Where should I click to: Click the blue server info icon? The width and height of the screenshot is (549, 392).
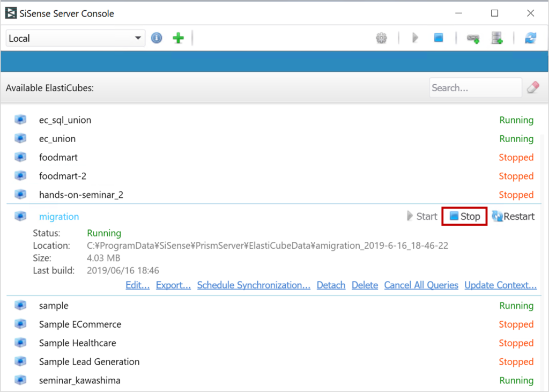pos(157,38)
